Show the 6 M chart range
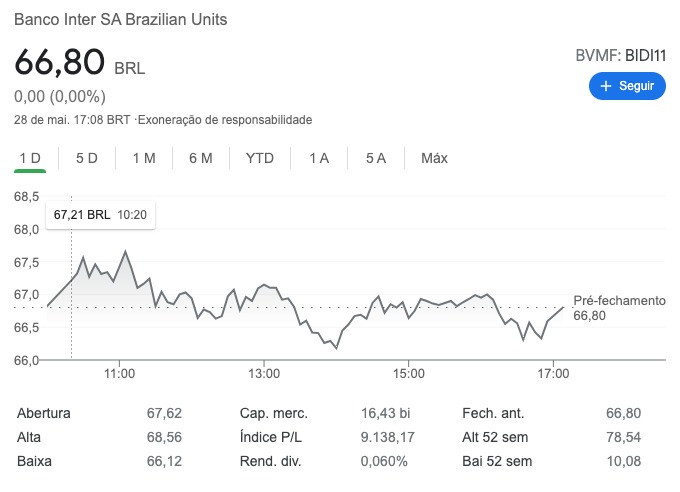Image resolution: width=680 pixels, height=492 pixels. pyautogui.click(x=201, y=158)
